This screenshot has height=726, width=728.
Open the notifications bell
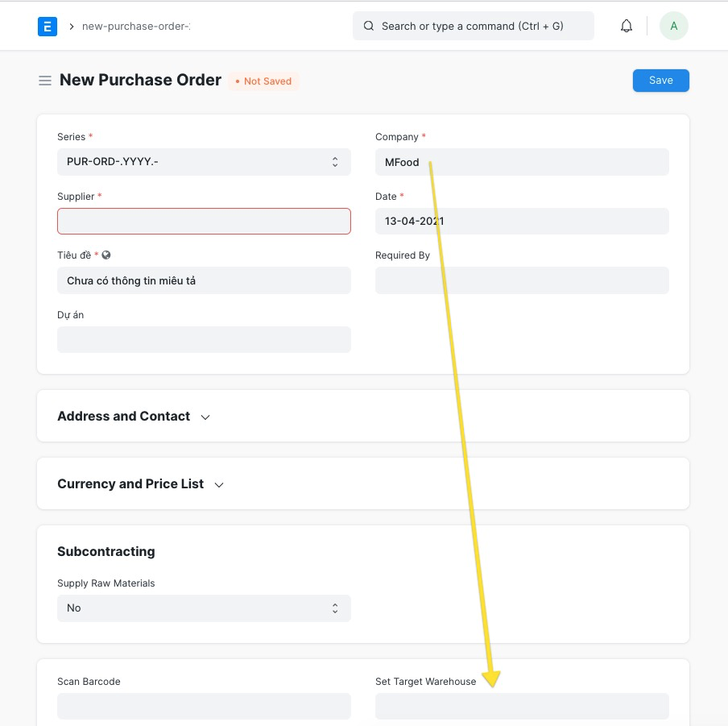627,25
